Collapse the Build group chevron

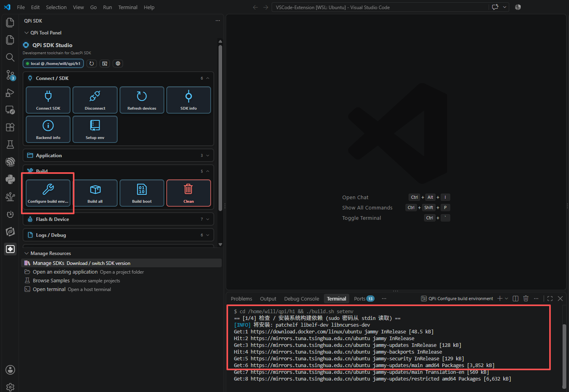[x=207, y=171]
